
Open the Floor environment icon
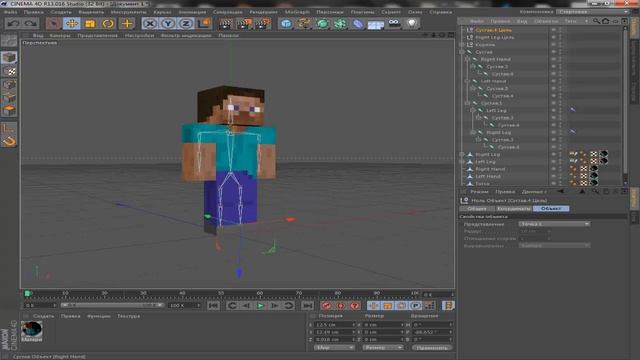pyautogui.click(x=376, y=24)
